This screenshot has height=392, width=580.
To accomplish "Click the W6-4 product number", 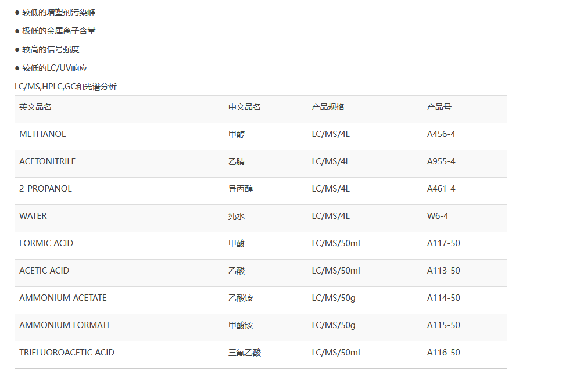I will (x=438, y=216).
